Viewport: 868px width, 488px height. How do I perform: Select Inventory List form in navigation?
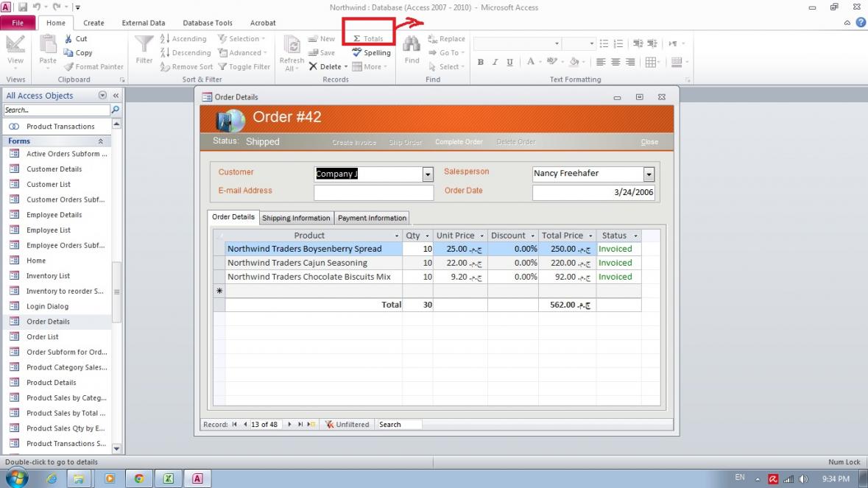48,275
